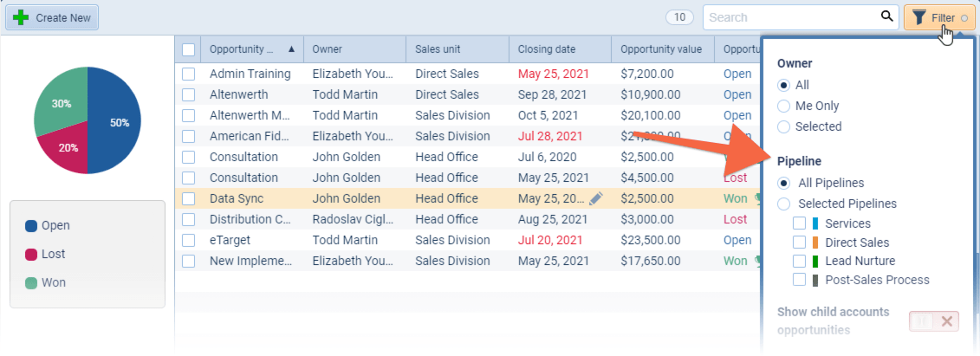The height and width of the screenshot is (356, 980).
Task: Click the Closing date column header
Action: tap(547, 49)
